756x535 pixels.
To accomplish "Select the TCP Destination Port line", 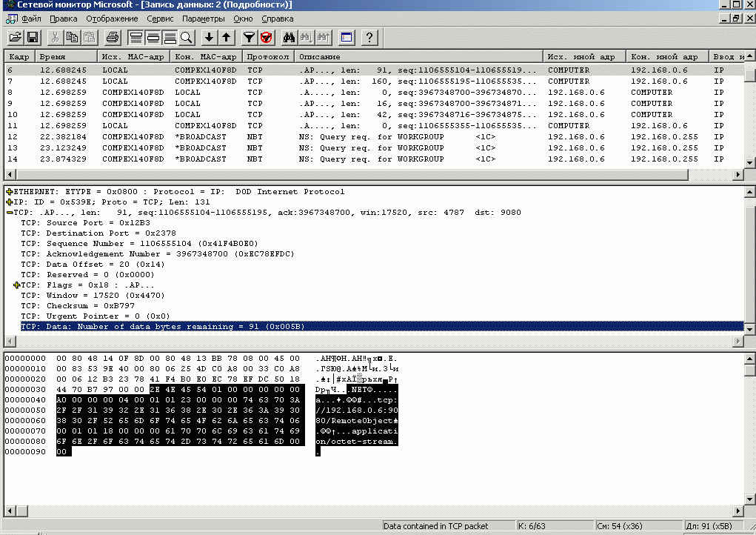I will [x=98, y=233].
